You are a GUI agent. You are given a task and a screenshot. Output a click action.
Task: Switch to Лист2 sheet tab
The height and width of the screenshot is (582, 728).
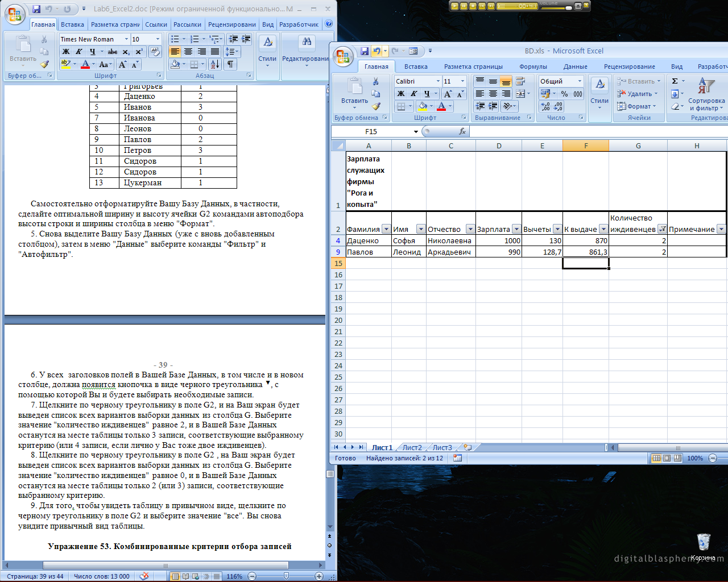[x=412, y=447]
